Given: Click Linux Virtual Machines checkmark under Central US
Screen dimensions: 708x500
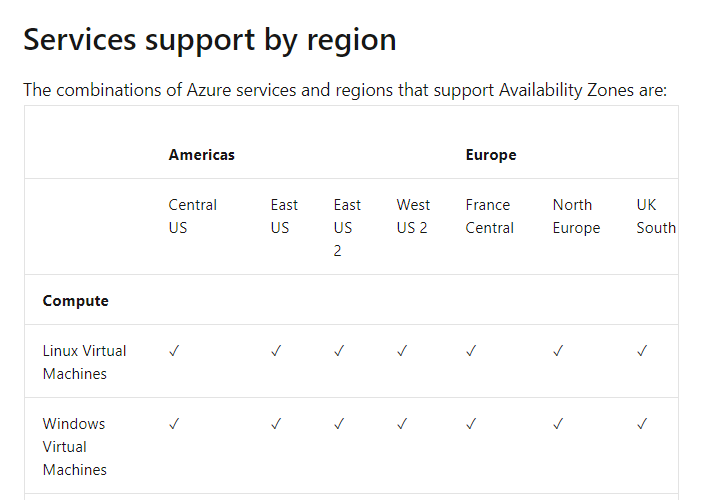Looking at the screenshot, I should coord(175,351).
